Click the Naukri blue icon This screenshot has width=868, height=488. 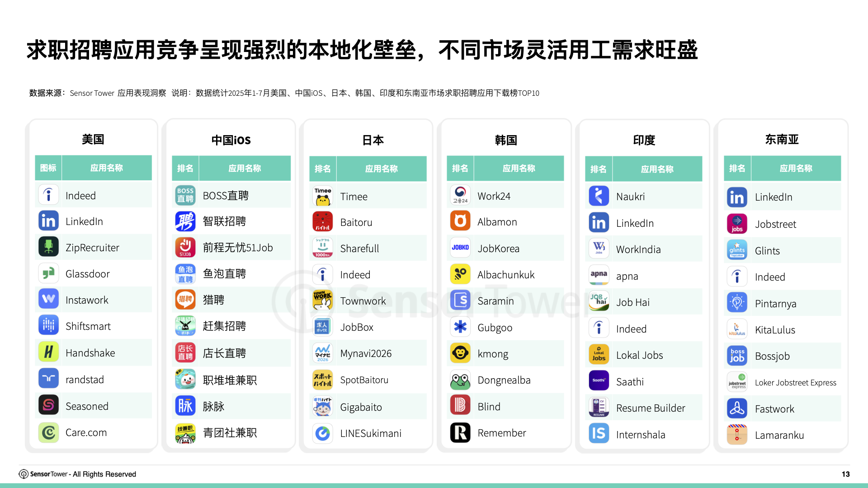[599, 196]
